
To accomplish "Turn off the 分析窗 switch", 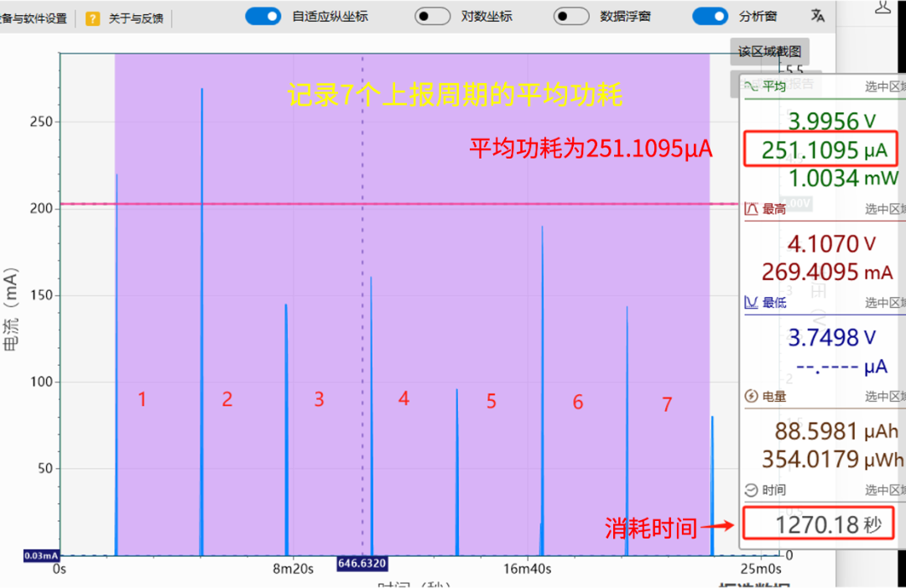I will (x=711, y=16).
